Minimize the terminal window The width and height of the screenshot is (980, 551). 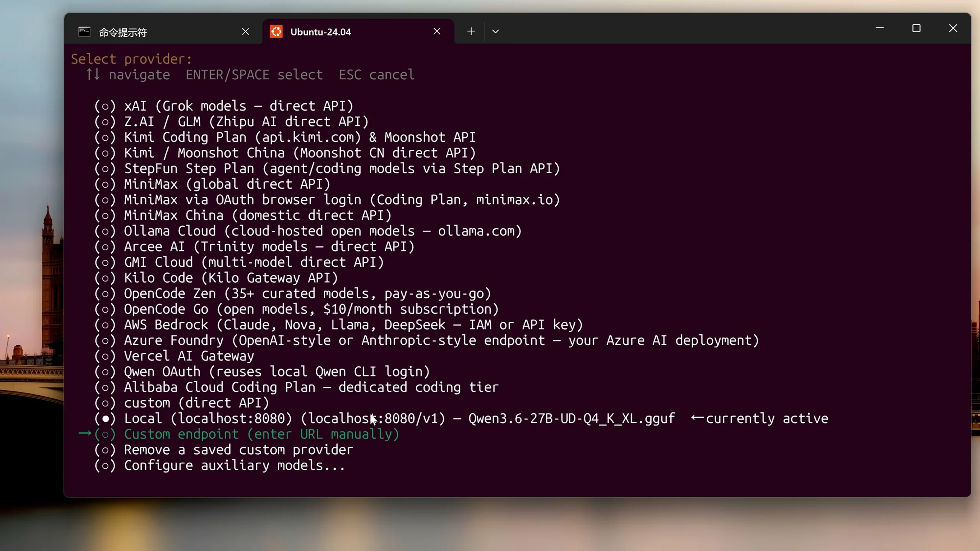[880, 28]
